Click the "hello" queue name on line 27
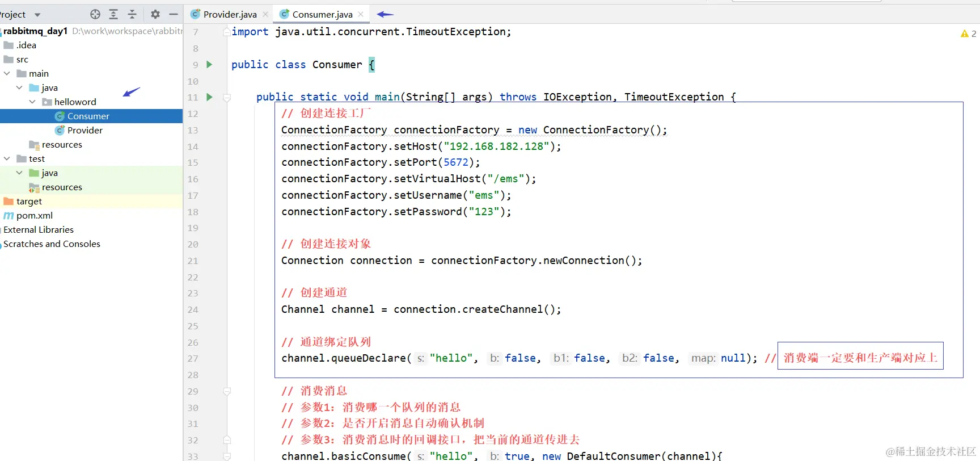Image resolution: width=980 pixels, height=461 pixels. point(451,358)
